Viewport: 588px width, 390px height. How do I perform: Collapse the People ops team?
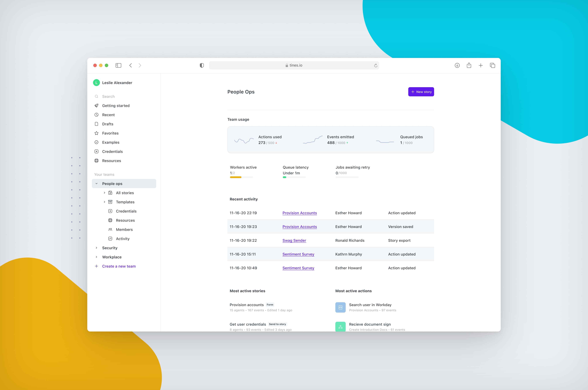pos(96,184)
